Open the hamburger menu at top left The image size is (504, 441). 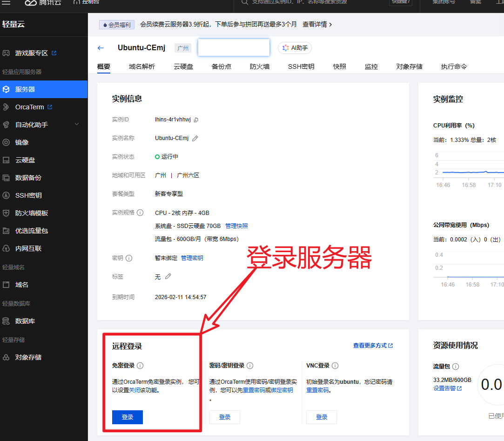pos(7,2)
